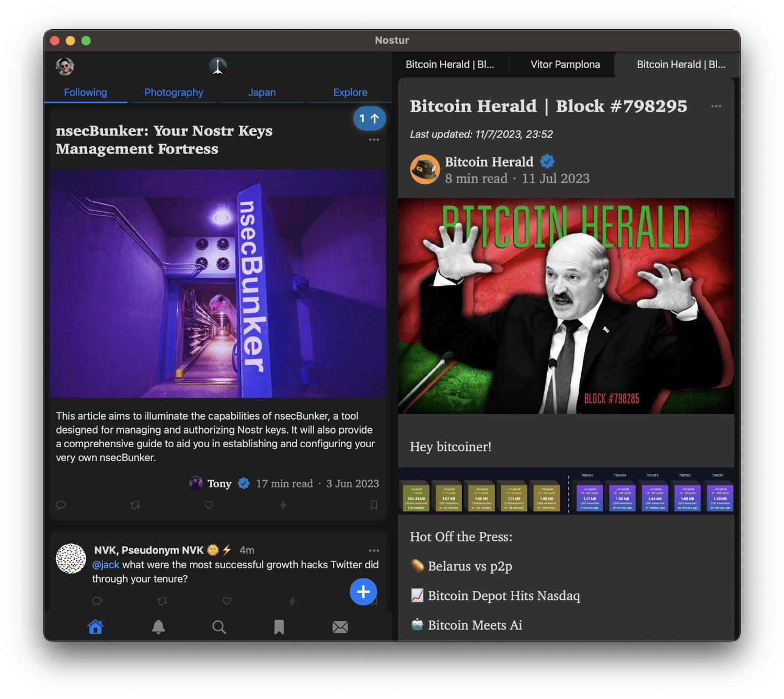Open more options for nsecBunker article
Screen dimensions: 784x699
tap(374, 139)
